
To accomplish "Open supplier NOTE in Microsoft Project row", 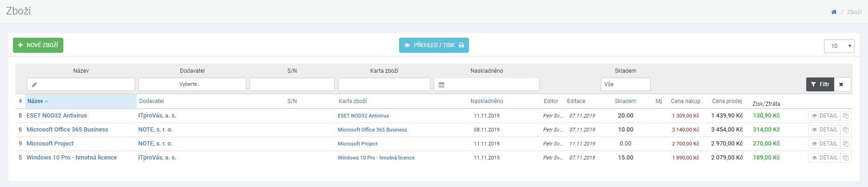I will point(155,144).
